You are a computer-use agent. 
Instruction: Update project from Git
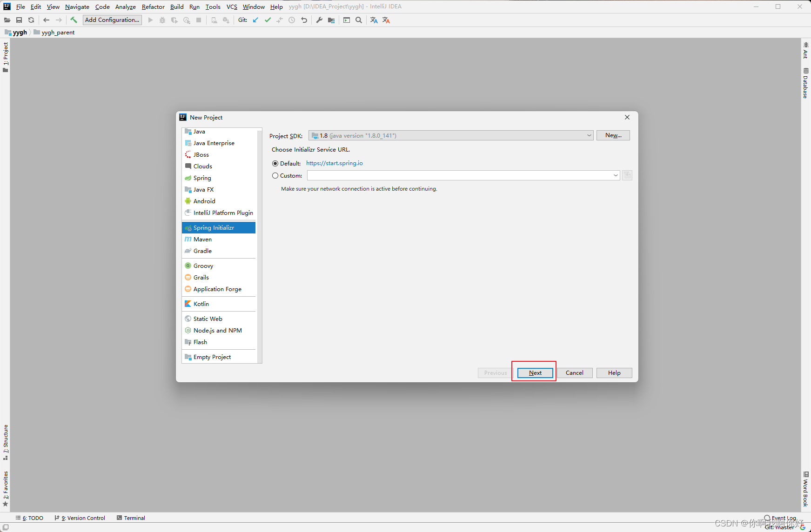click(x=256, y=20)
